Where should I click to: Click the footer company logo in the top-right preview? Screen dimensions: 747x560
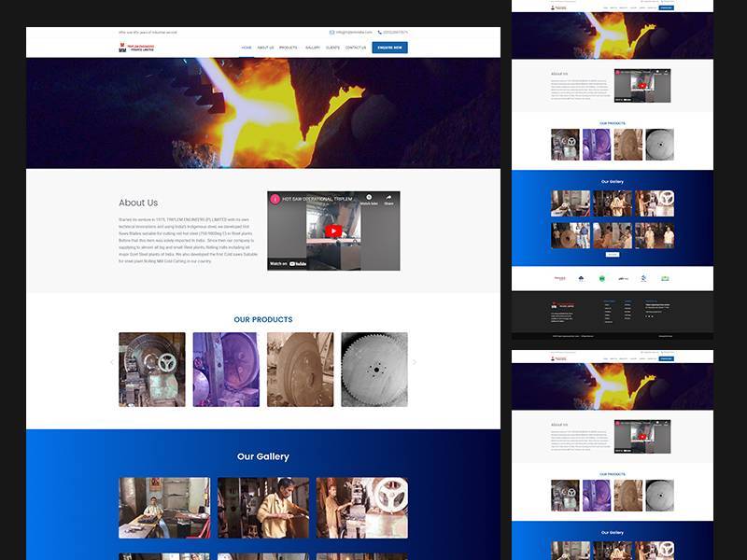pos(563,305)
